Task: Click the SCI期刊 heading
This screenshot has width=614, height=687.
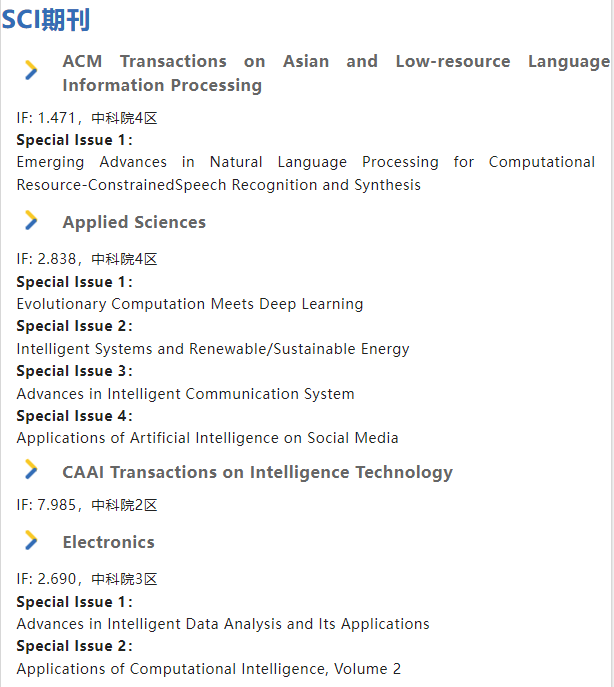Action: 46,20
